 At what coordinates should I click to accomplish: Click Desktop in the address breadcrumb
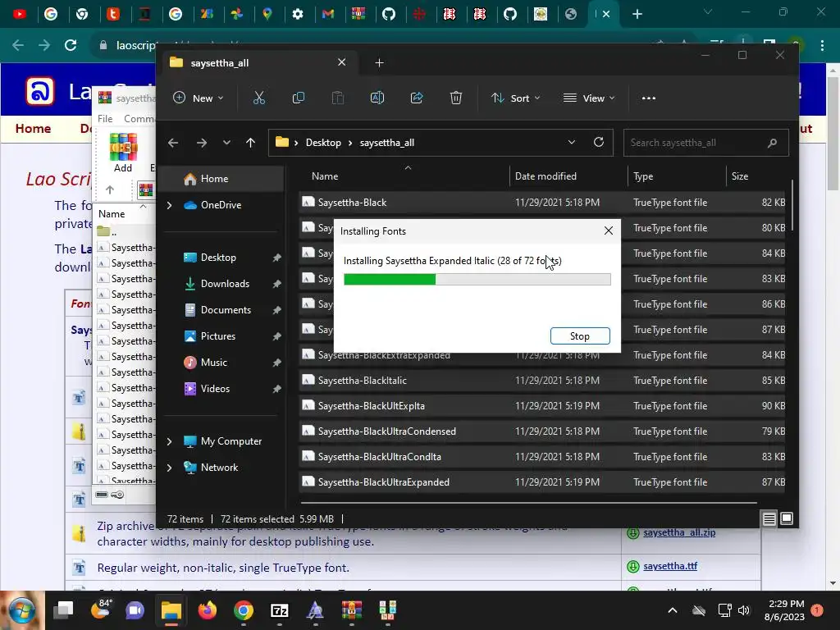pos(323,143)
